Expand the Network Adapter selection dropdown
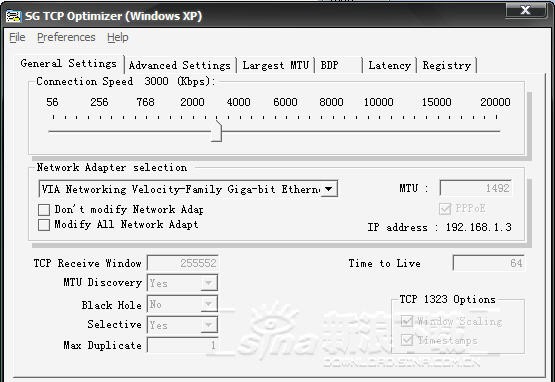 [x=329, y=189]
